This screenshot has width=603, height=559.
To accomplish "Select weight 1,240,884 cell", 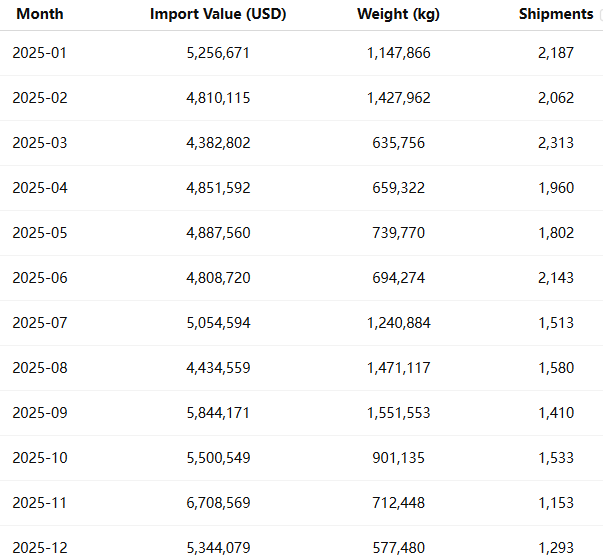I will [398, 323].
